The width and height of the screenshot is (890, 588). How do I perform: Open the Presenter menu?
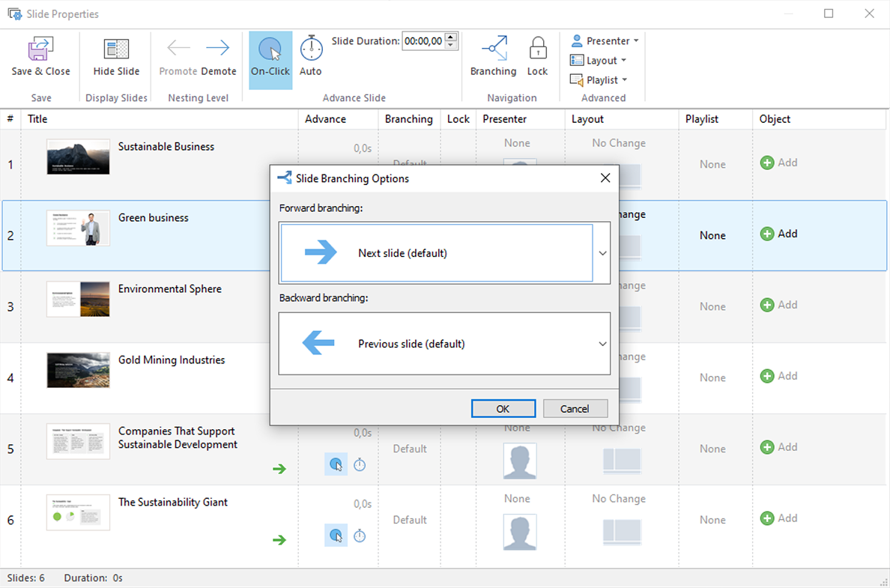tap(604, 40)
